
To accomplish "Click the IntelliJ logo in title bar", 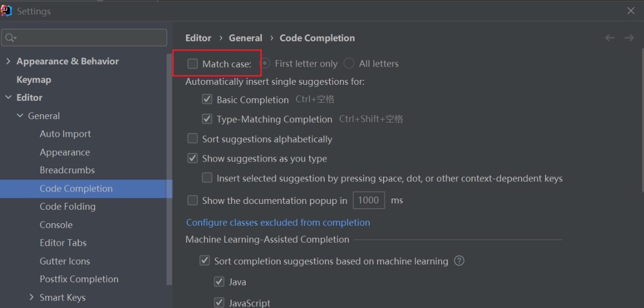I will [6, 11].
